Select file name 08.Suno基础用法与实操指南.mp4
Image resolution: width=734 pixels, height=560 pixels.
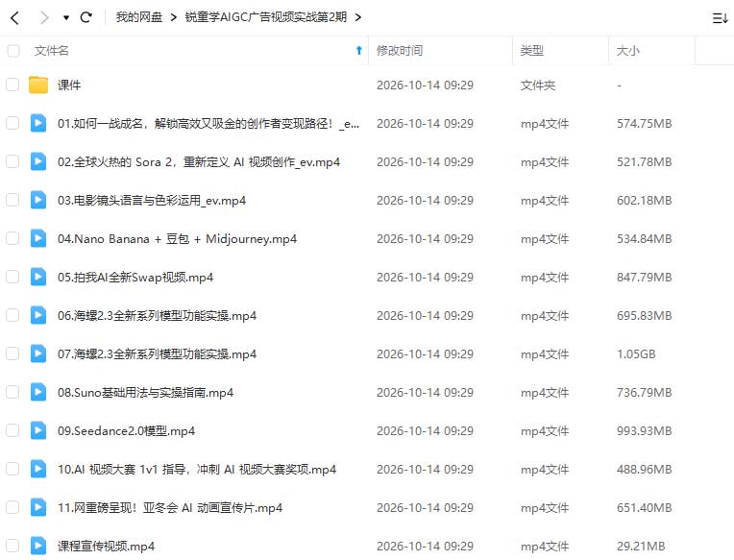tap(146, 392)
